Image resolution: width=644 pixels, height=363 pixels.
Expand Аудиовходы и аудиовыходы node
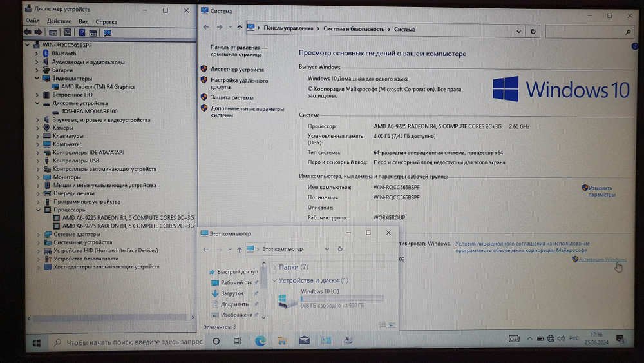coord(37,62)
